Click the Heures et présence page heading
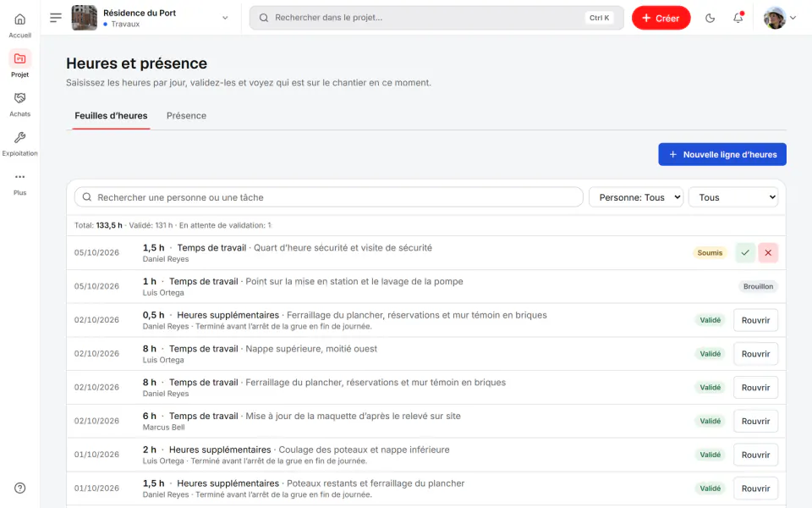This screenshot has height=508, width=812. [137, 63]
